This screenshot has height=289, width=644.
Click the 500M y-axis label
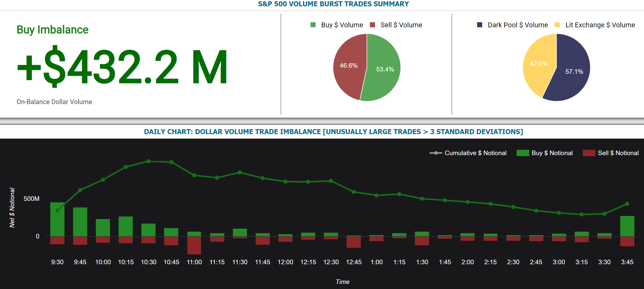point(32,199)
